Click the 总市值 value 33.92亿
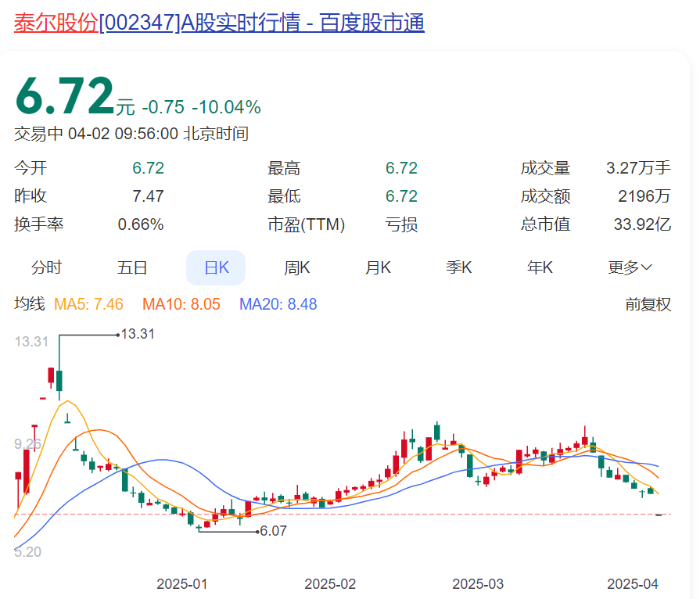Viewport: 700px width, 599px height. tap(642, 224)
